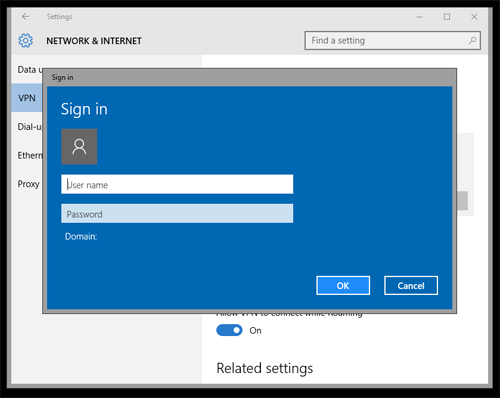Click the Related settings heading
Viewport: 500px width, 398px height.
point(265,369)
